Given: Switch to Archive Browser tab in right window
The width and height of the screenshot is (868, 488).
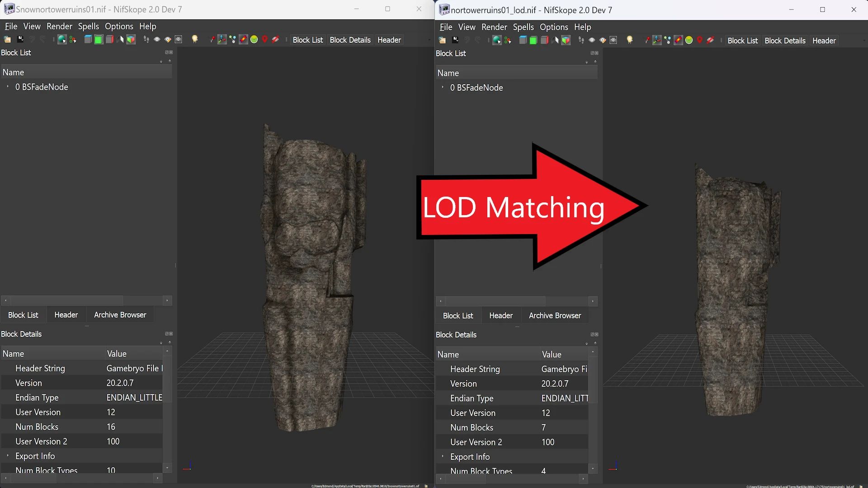Looking at the screenshot, I should tap(555, 315).
